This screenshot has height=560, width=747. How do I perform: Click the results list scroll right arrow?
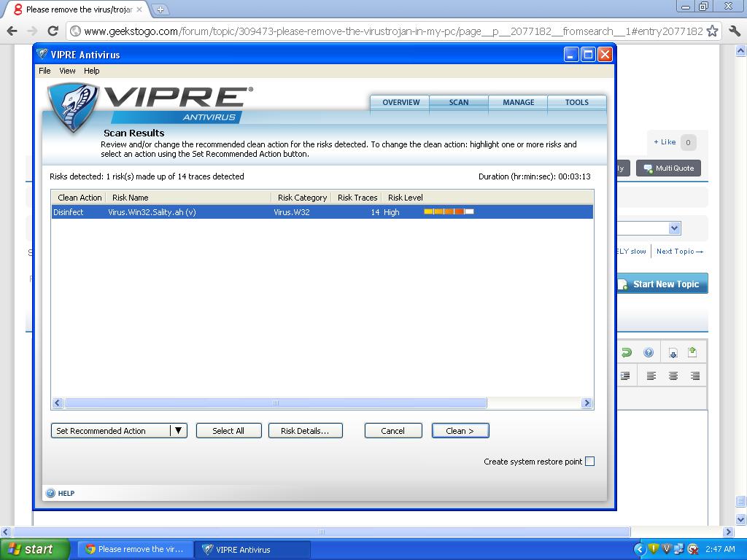[x=587, y=403]
